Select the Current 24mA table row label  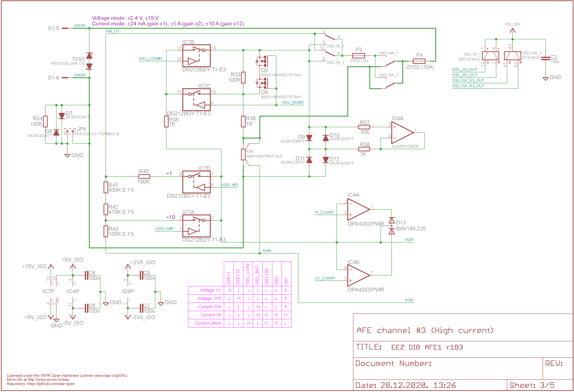point(208,323)
